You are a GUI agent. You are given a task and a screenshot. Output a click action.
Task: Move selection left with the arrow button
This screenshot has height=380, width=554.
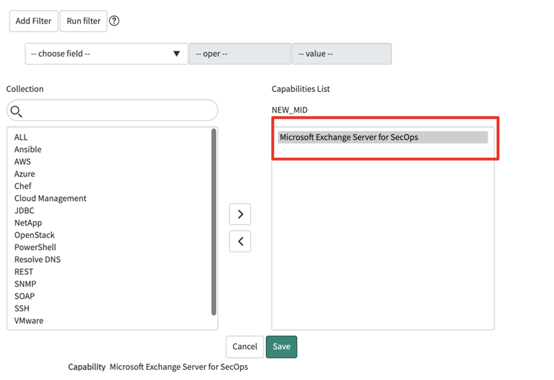point(240,241)
